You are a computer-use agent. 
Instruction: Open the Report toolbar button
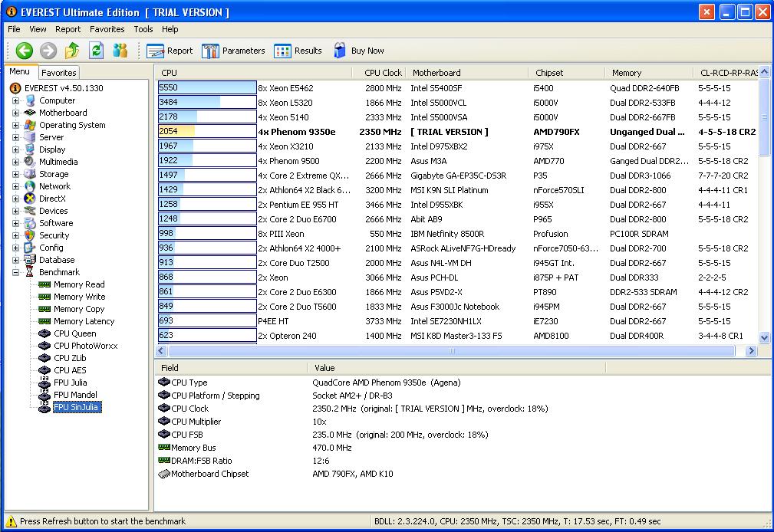[170, 51]
